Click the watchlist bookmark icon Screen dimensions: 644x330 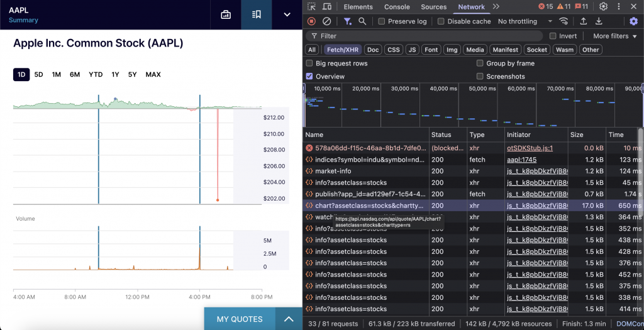(x=256, y=14)
